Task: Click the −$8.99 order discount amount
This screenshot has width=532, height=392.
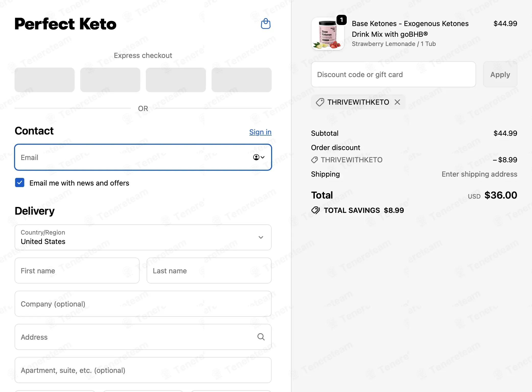Action: [x=505, y=160]
